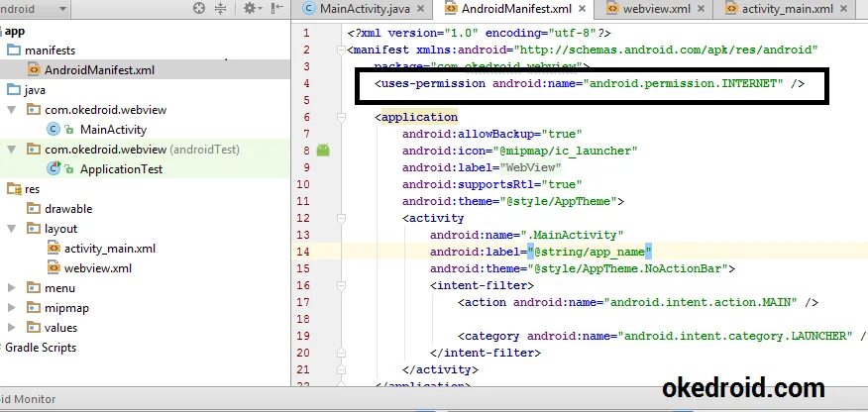Click the "@string/app_name" value
868x412 pixels.
(x=590, y=253)
